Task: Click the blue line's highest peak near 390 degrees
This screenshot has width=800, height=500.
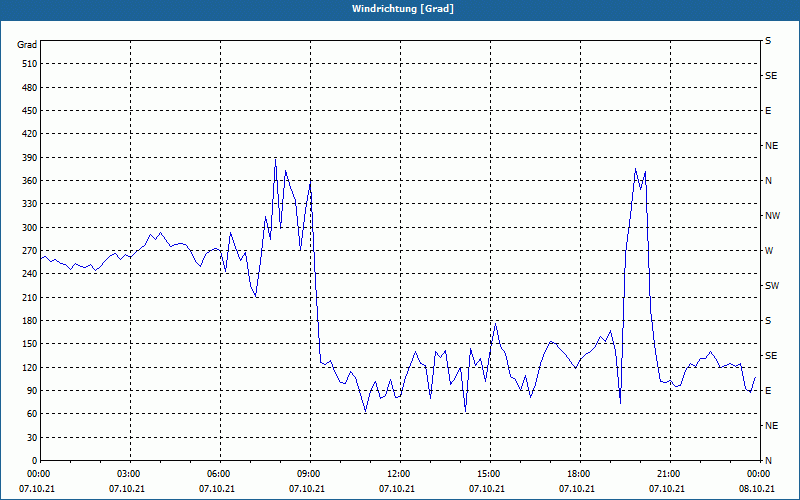Action: (276, 159)
